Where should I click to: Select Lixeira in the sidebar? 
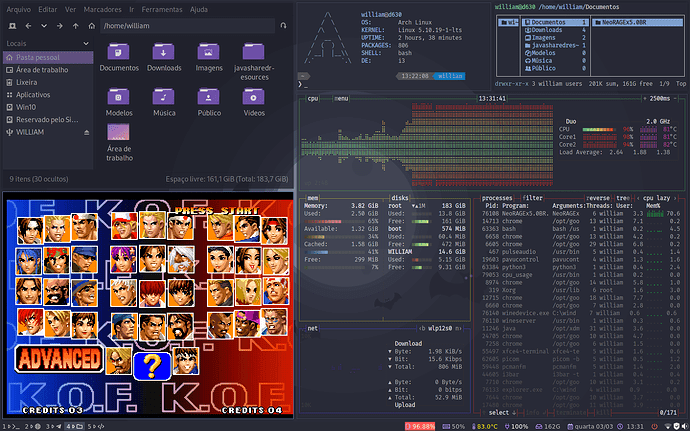coord(48,82)
